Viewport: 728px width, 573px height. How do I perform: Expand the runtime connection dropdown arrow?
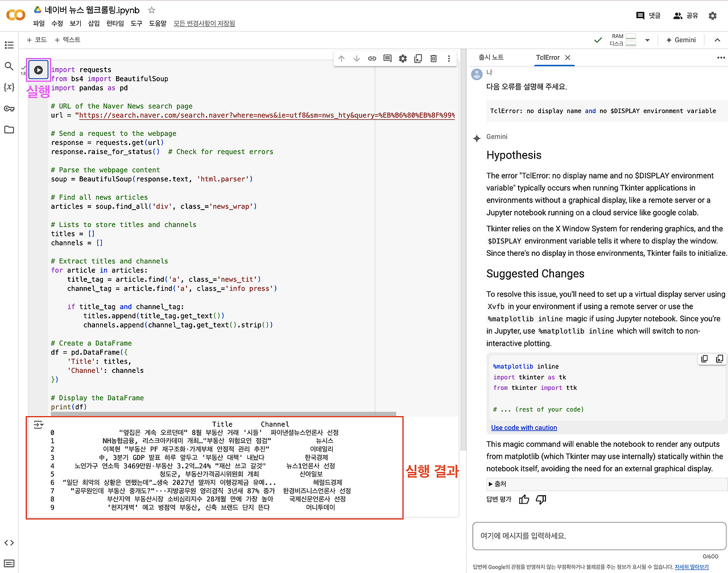click(647, 40)
